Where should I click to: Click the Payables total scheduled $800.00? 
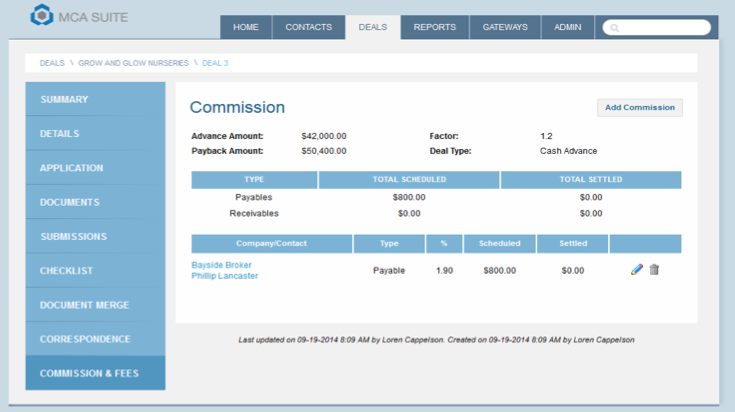click(409, 197)
